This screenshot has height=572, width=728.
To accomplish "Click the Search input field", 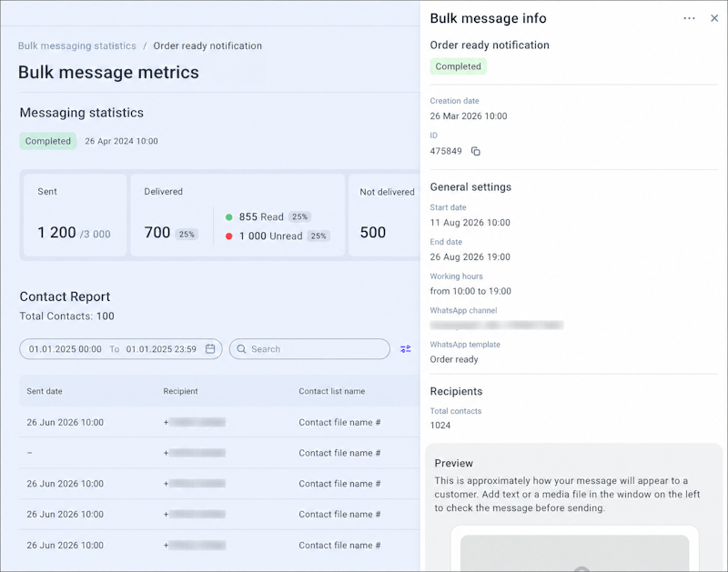I will pos(309,349).
